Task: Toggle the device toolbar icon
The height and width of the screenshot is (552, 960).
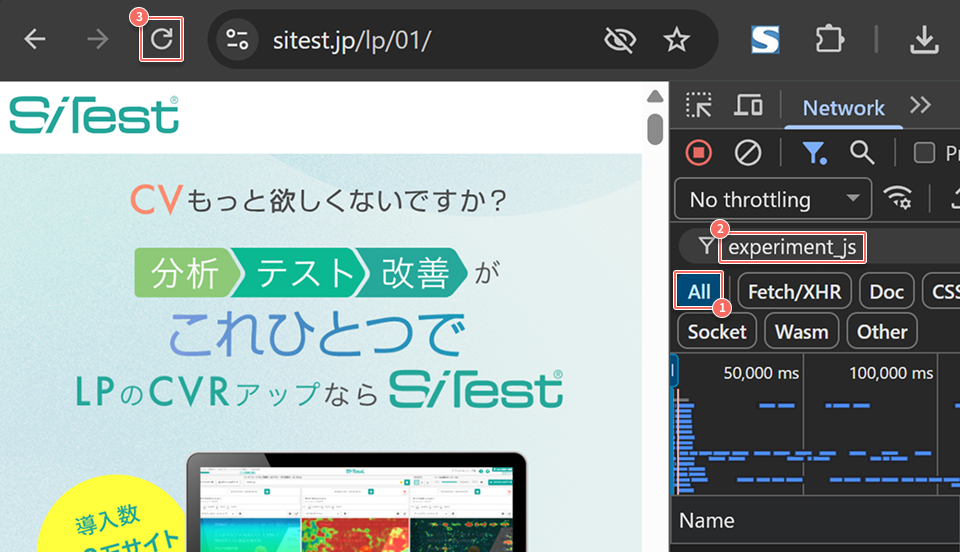Action: point(748,105)
